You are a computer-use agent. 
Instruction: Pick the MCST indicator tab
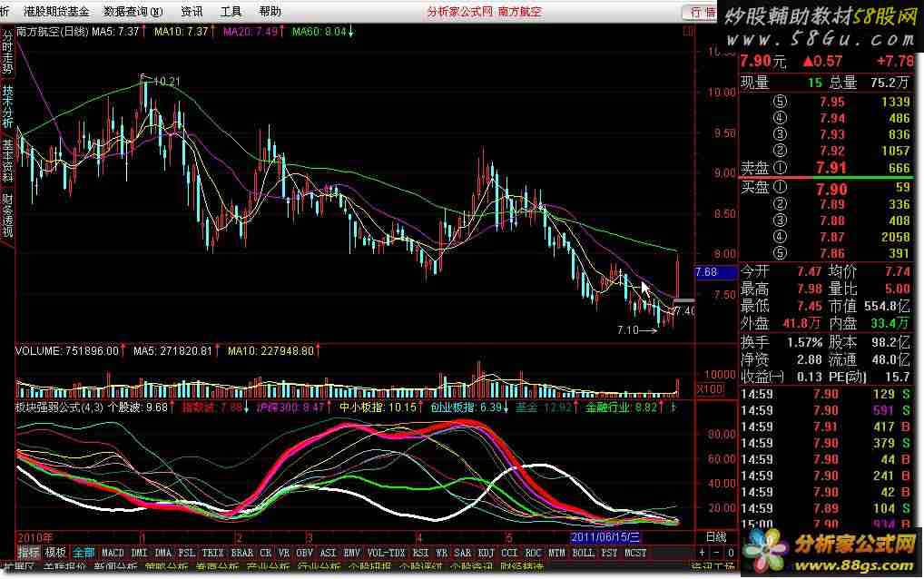click(x=635, y=553)
